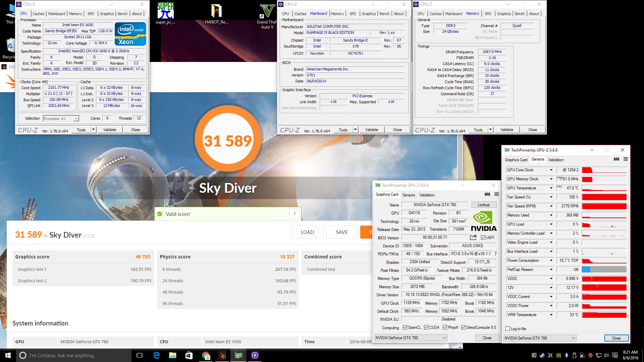644x362 pixels.
Task: Click the Lookup button in GPU-Z
Action: click(x=484, y=205)
